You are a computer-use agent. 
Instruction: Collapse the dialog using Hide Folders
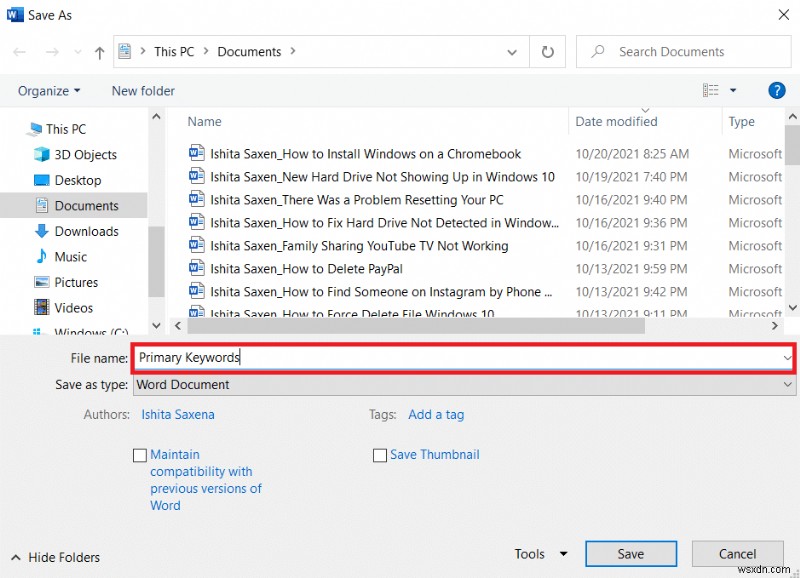[56, 557]
